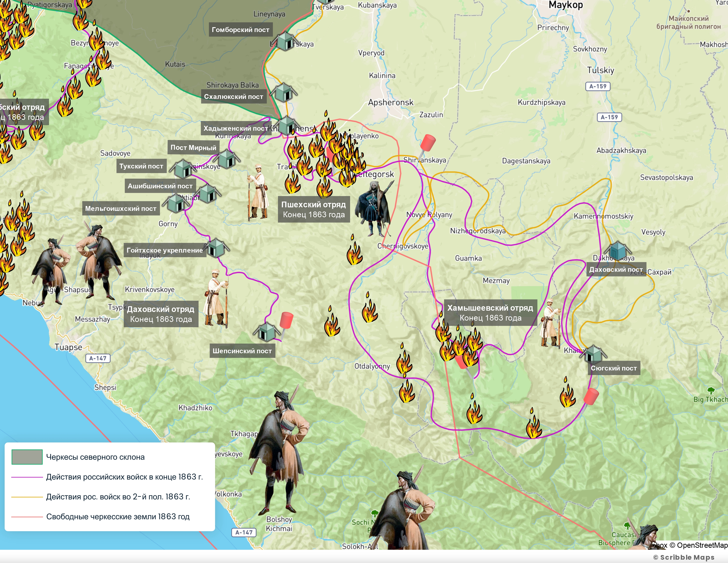
Task: Click legend text about 2-й пол. 1863 г.
Action: tap(118, 497)
